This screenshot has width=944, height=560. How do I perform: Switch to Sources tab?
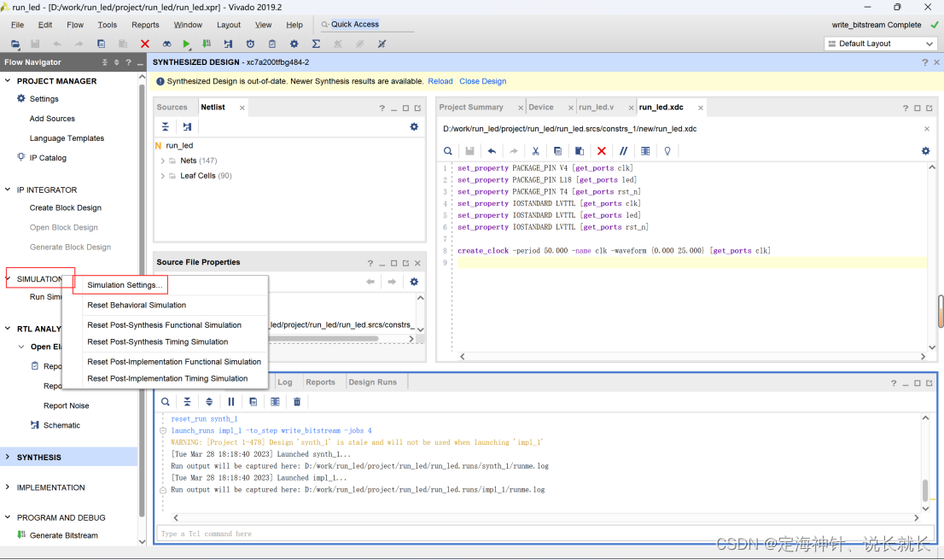point(172,108)
